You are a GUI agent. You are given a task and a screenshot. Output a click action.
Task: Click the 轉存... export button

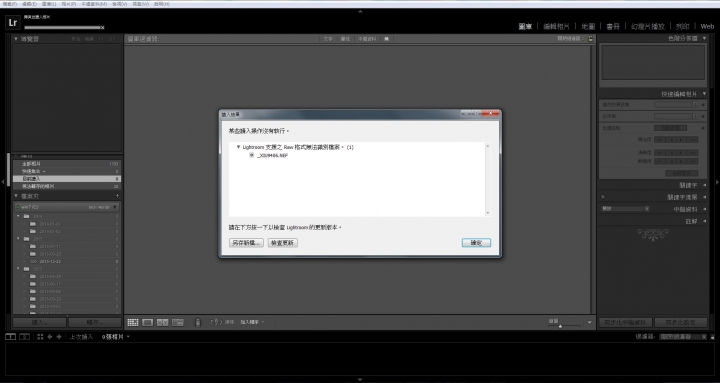pyautogui.click(x=95, y=322)
